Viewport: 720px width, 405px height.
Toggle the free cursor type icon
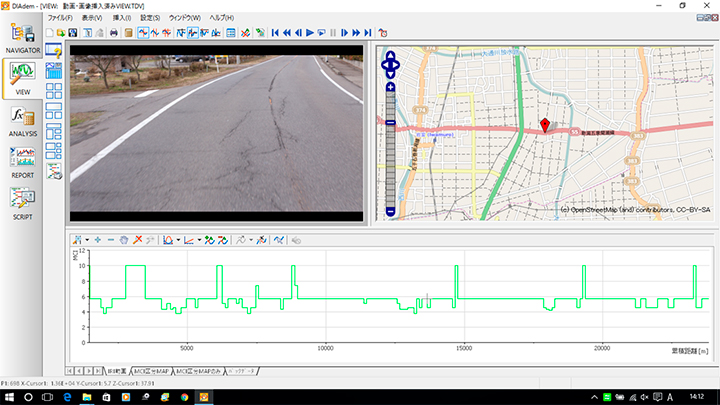click(x=181, y=33)
